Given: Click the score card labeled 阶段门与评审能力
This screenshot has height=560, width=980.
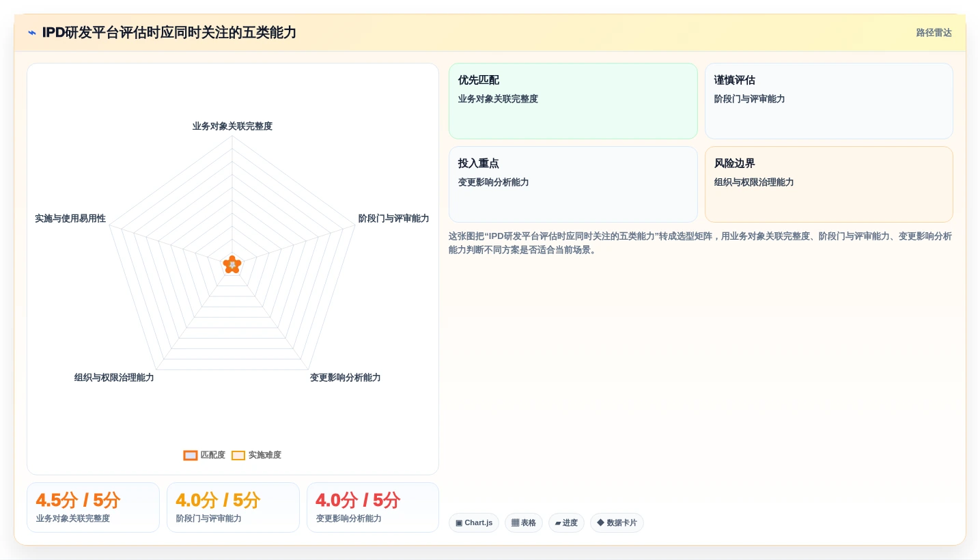Looking at the screenshot, I should (233, 507).
